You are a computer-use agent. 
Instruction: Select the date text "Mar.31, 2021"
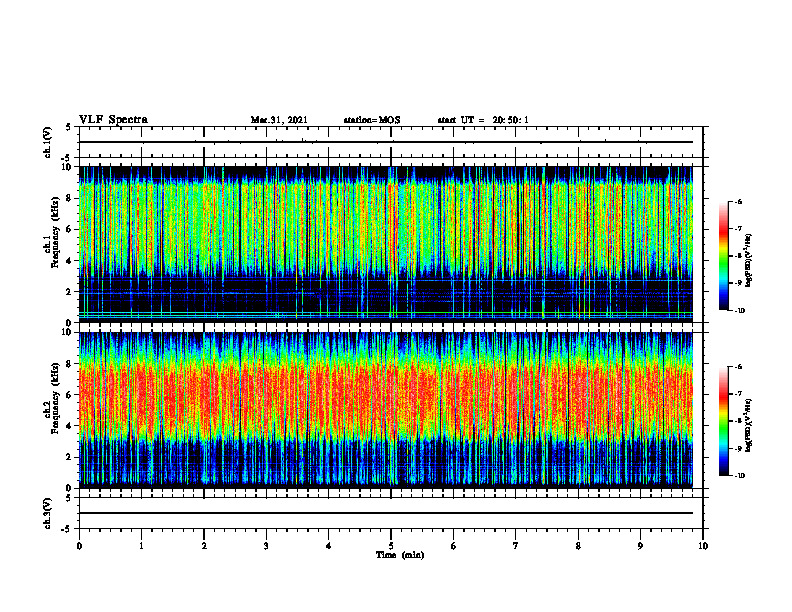point(279,120)
